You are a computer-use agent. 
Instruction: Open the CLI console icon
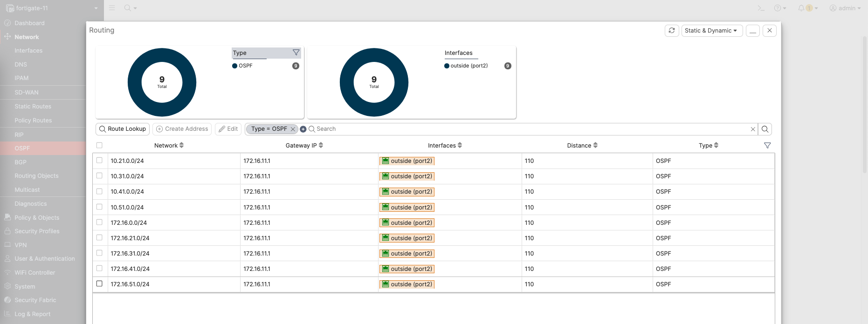760,8
